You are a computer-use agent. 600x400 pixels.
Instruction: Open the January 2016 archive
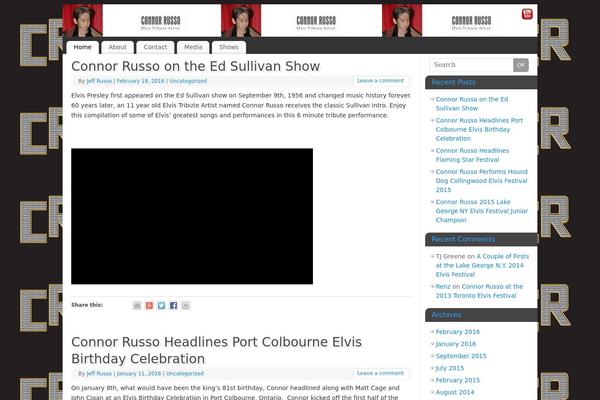(456, 344)
